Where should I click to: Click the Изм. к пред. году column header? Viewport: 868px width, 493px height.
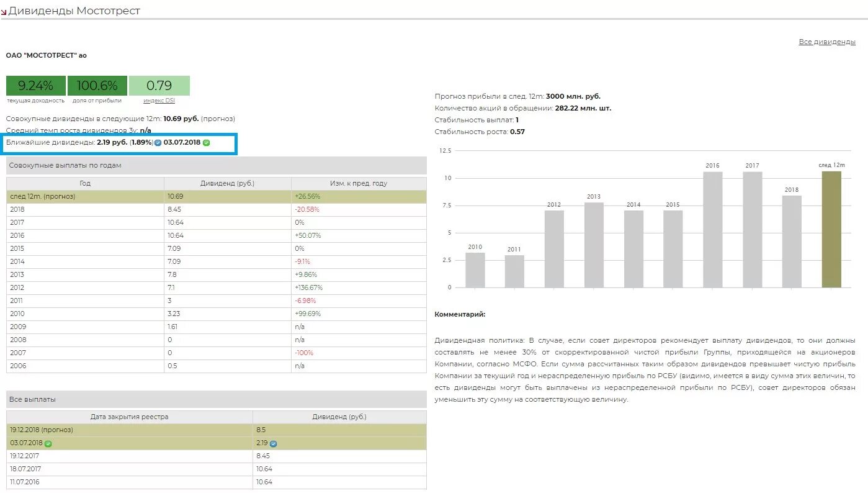pos(359,183)
